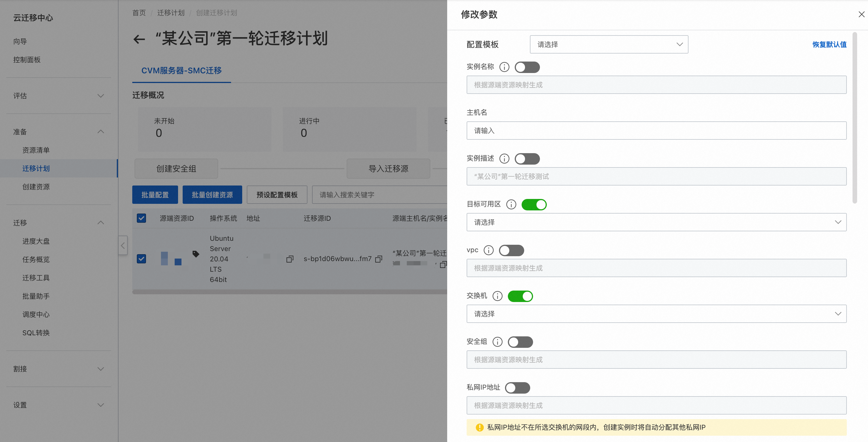Open SQL转换 in sidebar
Screen dimensions: 868x442
click(x=36, y=333)
